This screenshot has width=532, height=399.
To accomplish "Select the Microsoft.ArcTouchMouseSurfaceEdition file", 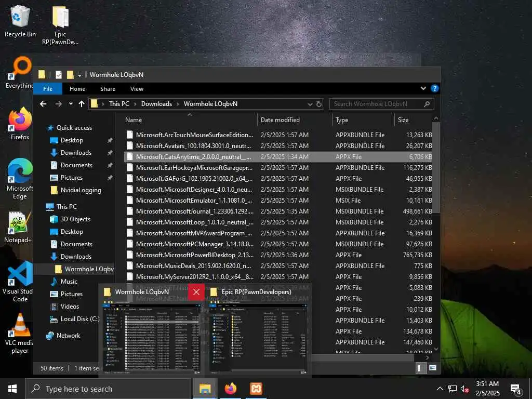I will coord(278,135).
